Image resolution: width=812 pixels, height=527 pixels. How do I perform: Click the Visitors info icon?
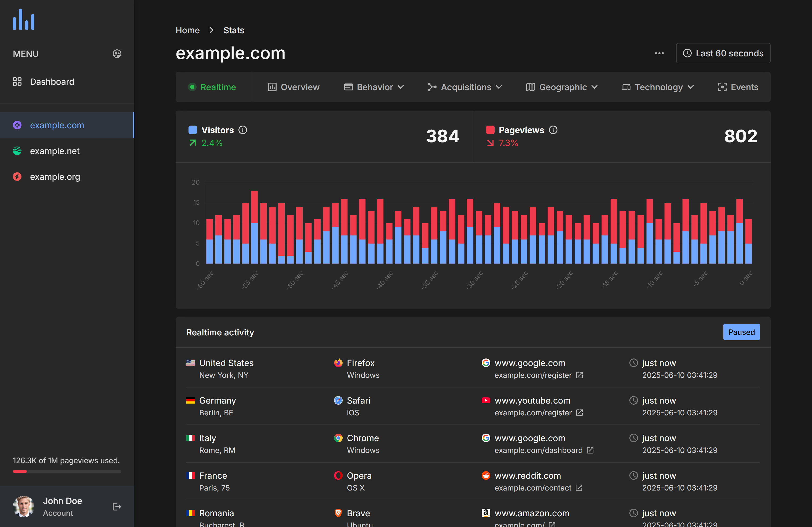[242, 130]
